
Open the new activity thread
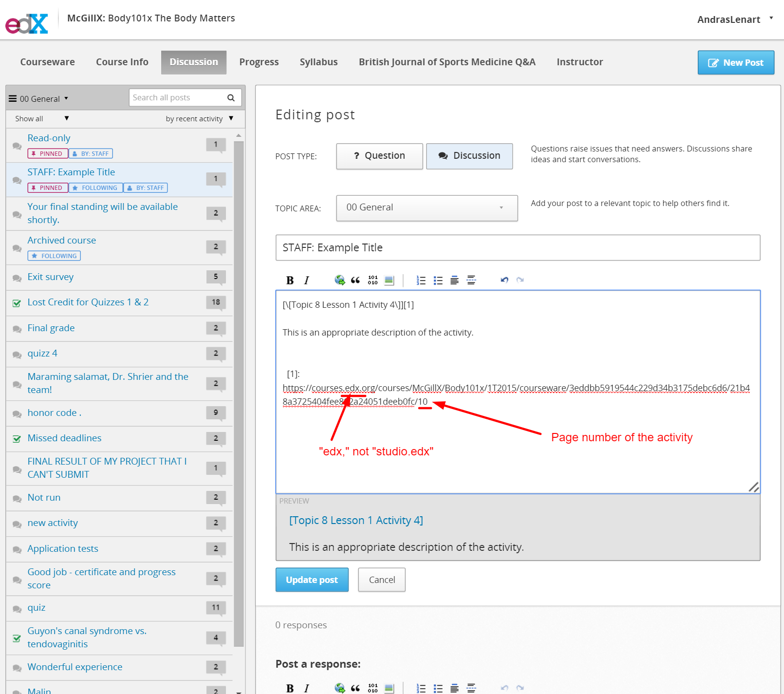(x=119, y=524)
